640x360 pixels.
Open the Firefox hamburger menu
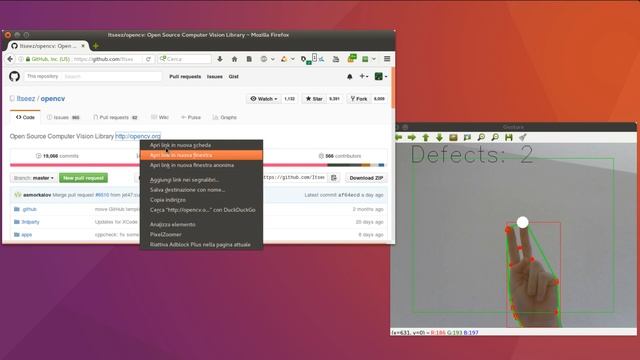point(387,59)
